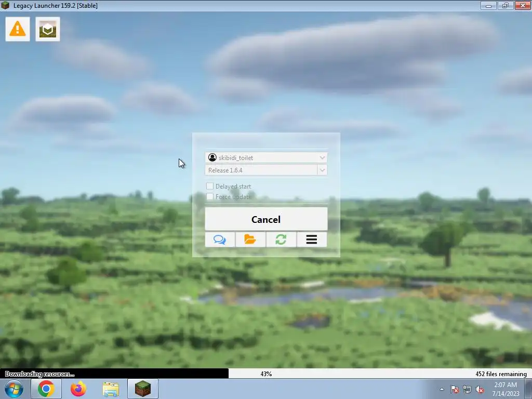Open Windows Explorer from the taskbar
The width and height of the screenshot is (532, 399).
click(x=111, y=389)
